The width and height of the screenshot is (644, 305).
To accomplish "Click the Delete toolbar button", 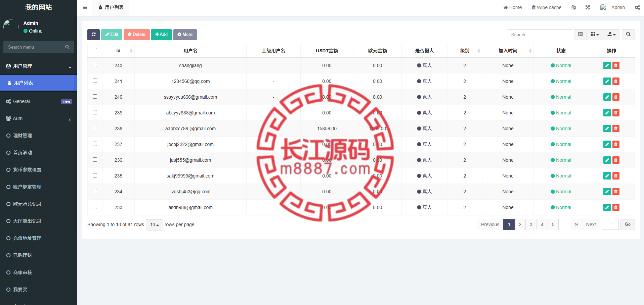I will (136, 35).
